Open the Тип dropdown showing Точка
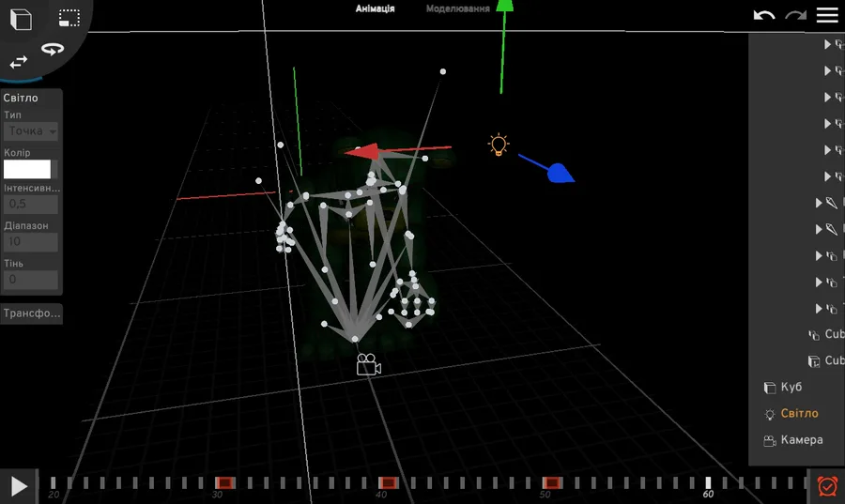 (31, 130)
